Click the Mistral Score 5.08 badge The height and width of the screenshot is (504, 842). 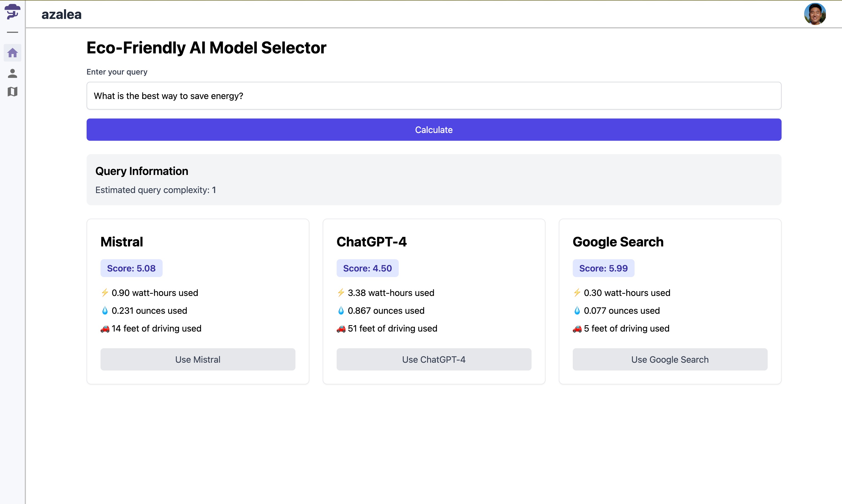pyautogui.click(x=131, y=268)
